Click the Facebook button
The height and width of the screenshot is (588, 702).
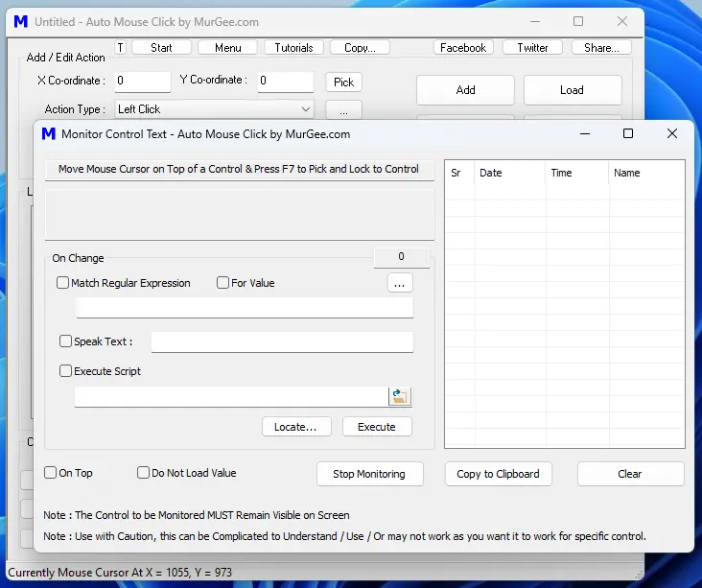463,47
